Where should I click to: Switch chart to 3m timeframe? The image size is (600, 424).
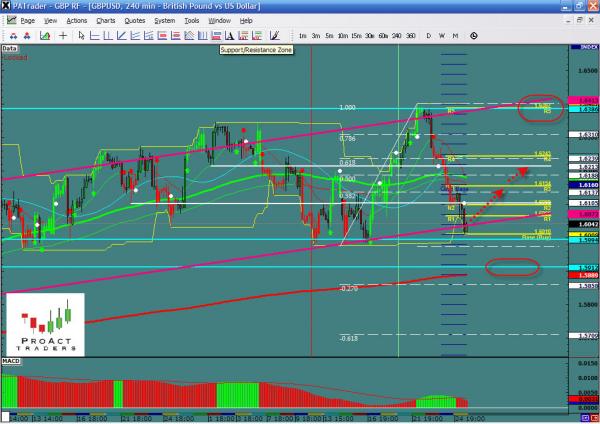[x=316, y=36]
